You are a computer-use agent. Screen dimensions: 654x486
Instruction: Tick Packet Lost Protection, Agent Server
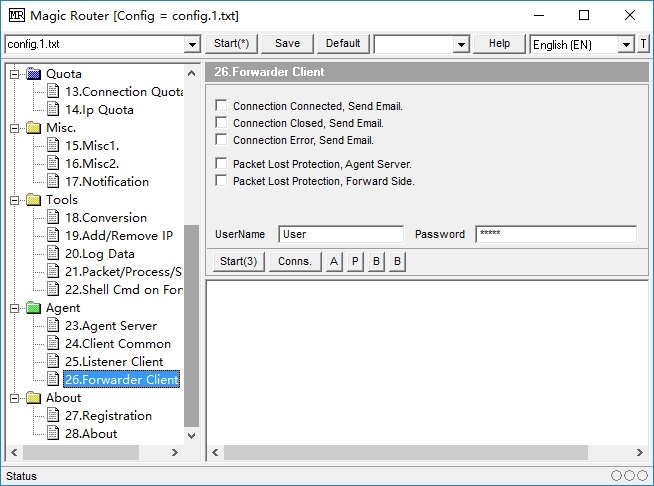[221, 164]
